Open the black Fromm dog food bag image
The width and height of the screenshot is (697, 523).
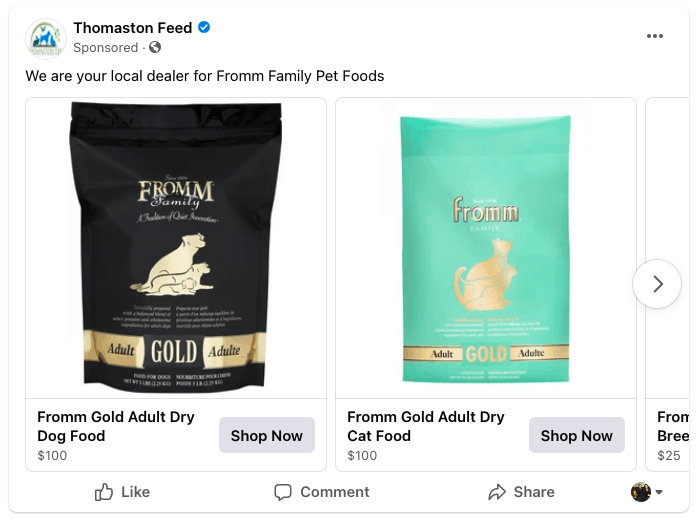click(176, 248)
